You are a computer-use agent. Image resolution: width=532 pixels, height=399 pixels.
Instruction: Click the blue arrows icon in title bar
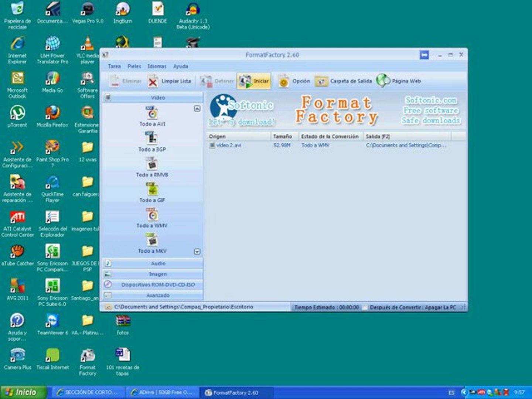[x=424, y=55]
